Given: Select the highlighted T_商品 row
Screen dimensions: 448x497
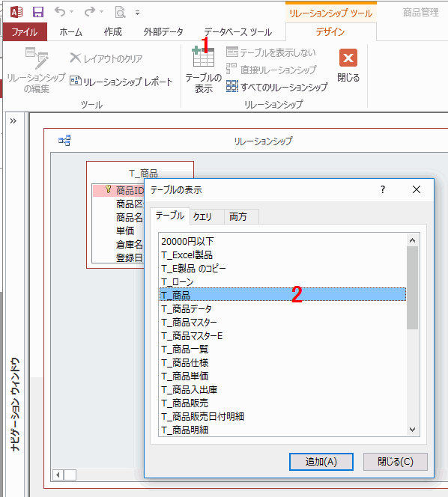Looking at the screenshot, I should (283, 295).
